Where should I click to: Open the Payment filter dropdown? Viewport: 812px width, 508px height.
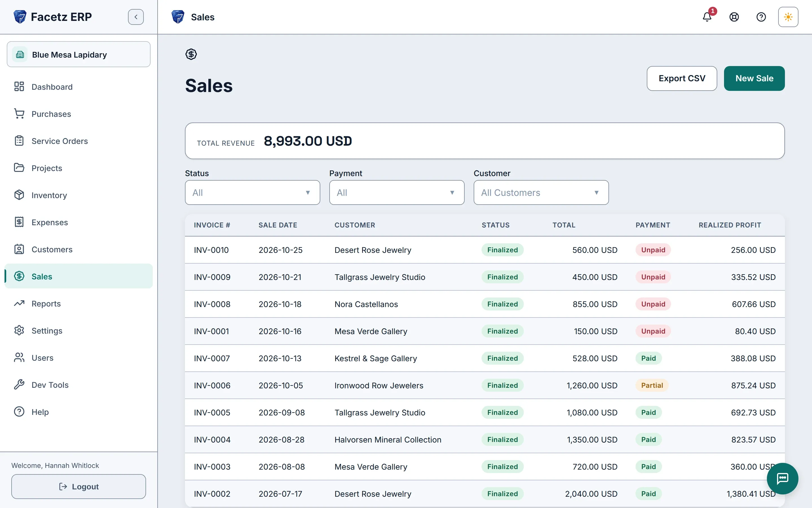[x=397, y=192]
